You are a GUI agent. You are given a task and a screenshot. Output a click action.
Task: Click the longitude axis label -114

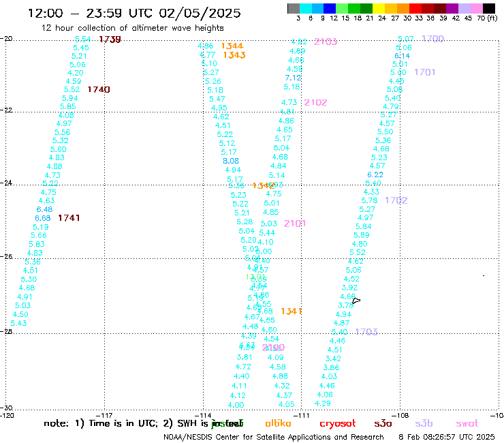(x=203, y=415)
